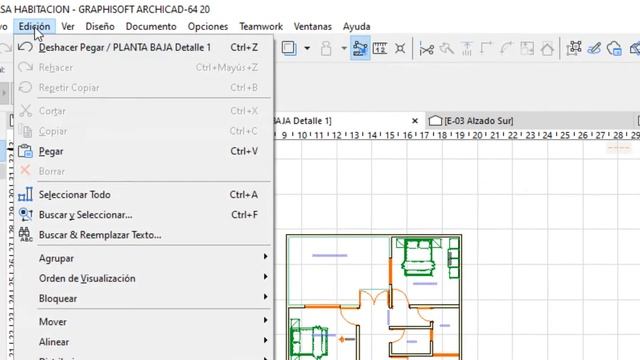This screenshot has height=360, width=640.
Task: Open the Documento menu
Action: 151,27
